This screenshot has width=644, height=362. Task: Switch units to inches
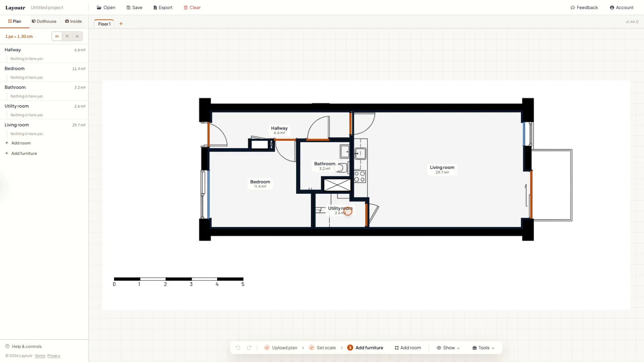[x=77, y=36]
